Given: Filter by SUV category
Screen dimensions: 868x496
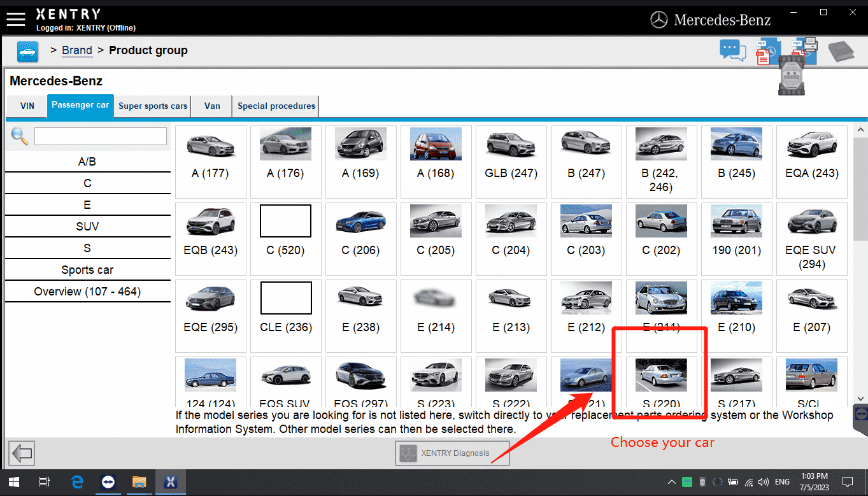Looking at the screenshot, I should tap(87, 227).
